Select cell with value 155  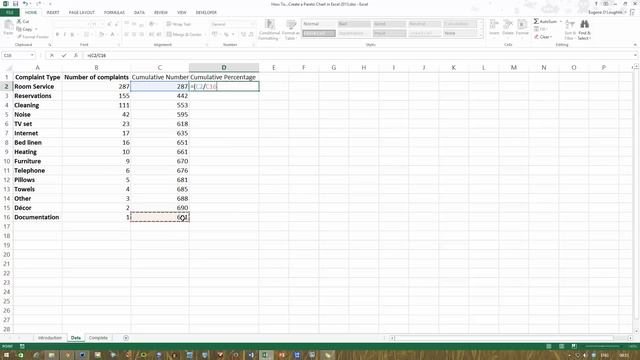[96, 96]
